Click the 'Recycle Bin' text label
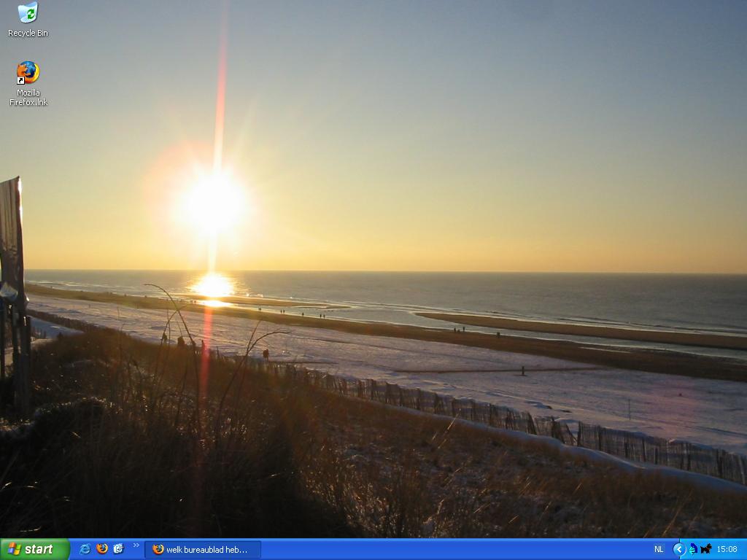This screenshot has width=747, height=560. (28, 34)
